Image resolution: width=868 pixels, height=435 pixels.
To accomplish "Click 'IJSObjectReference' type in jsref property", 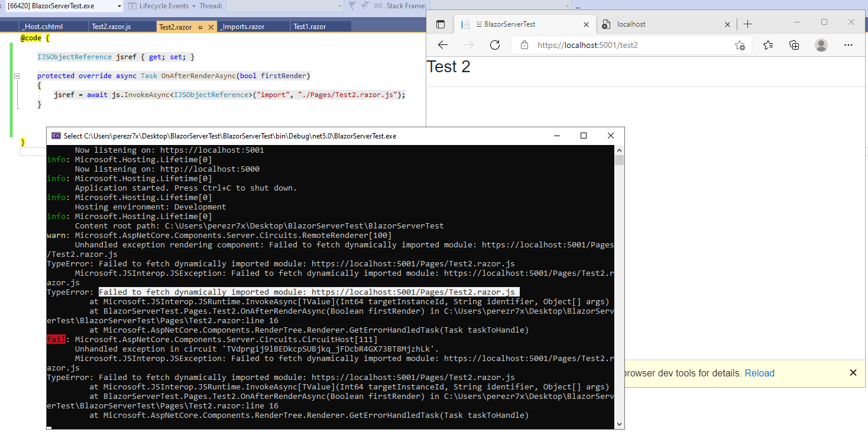I will 75,57.
